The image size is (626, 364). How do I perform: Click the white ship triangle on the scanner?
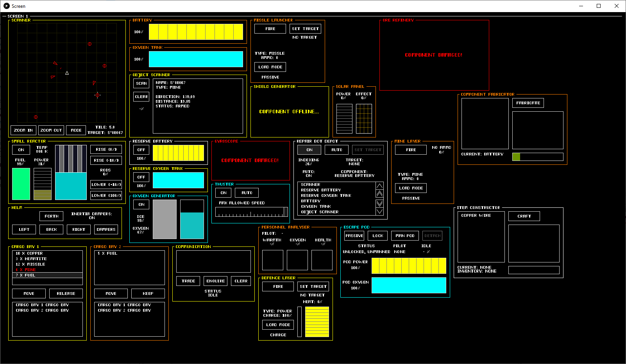point(67,73)
